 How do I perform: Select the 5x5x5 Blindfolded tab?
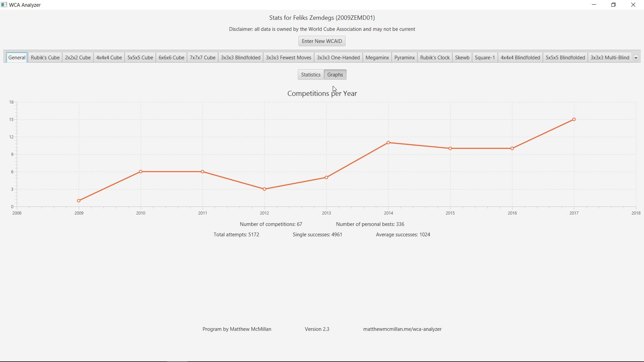point(565,58)
